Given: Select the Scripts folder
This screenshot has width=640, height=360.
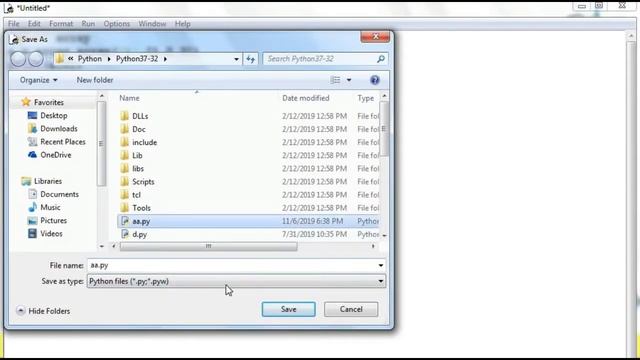Looking at the screenshot, I should [143, 182].
